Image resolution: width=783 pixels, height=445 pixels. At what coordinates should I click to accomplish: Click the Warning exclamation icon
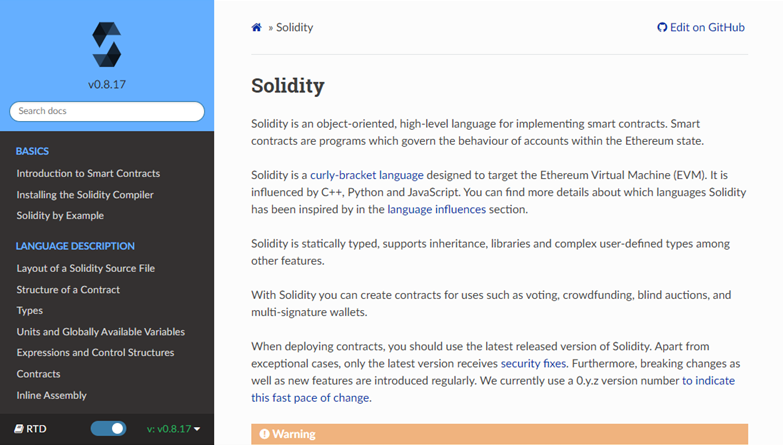265,434
